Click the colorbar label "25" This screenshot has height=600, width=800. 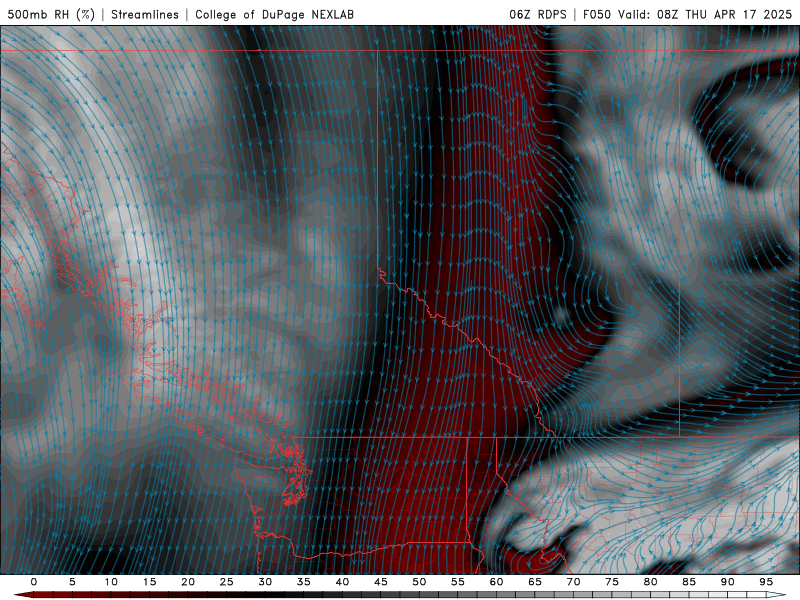pyautogui.click(x=227, y=582)
